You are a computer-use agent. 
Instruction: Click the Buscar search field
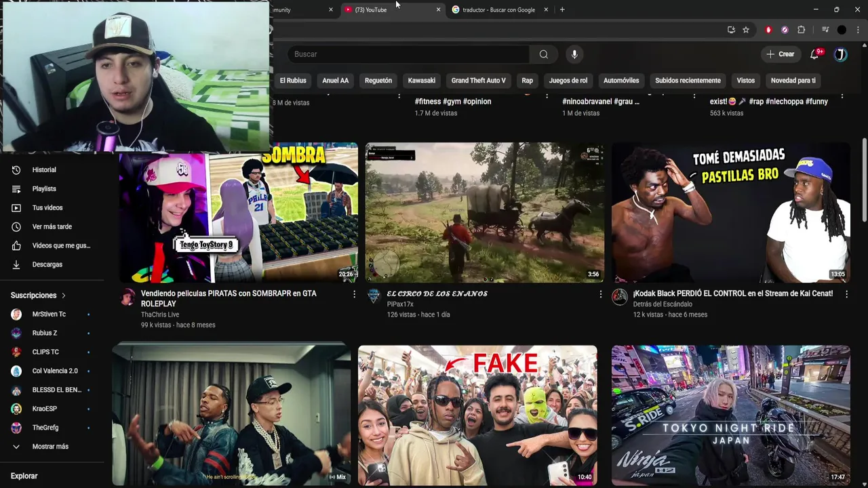(x=409, y=54)
